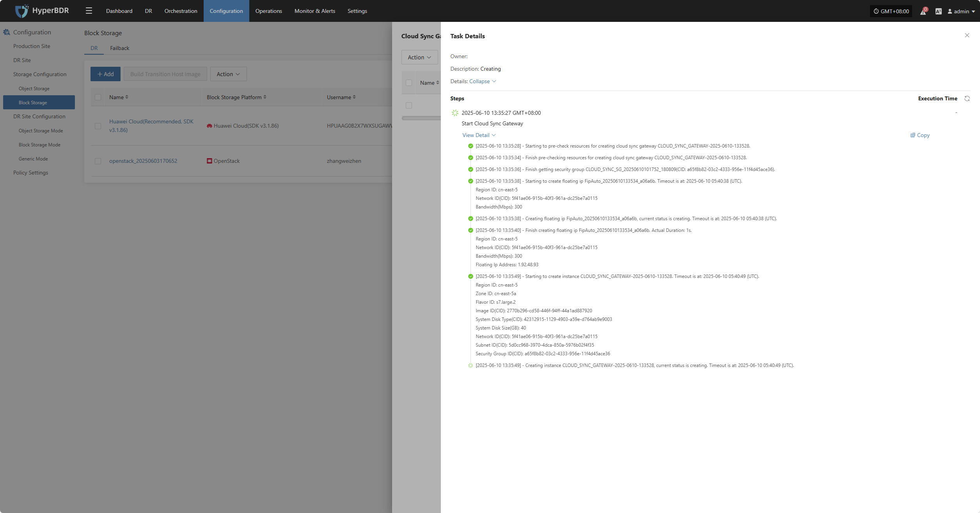Image resolution: width=980 pixels, height=513 pixels.
Task: Switch to the Failback tab
Action: point(119,48)
